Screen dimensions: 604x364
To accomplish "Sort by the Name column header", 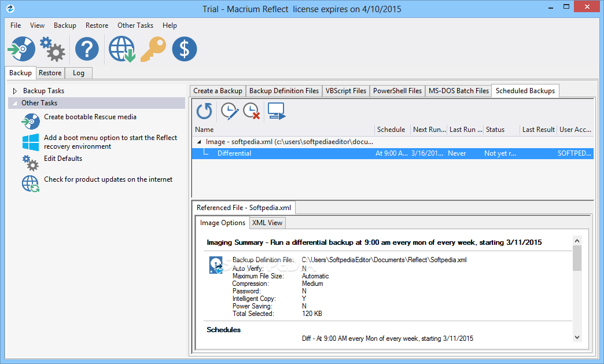I will tap(283, 130).
